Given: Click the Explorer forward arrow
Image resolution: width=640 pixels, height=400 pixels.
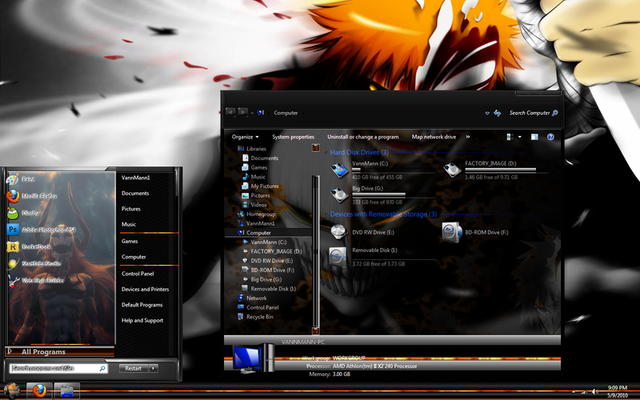Looking at the screenshot, I should pos(242,112).
